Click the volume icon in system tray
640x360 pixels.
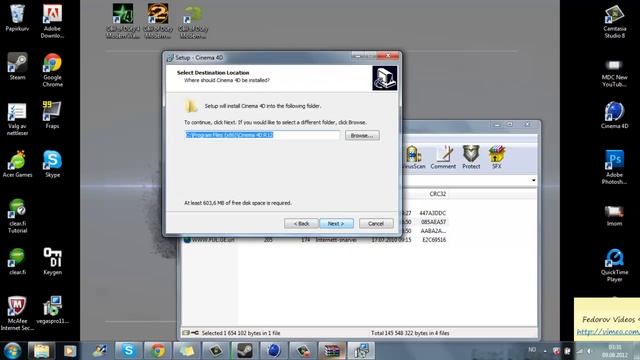[590, 351]
